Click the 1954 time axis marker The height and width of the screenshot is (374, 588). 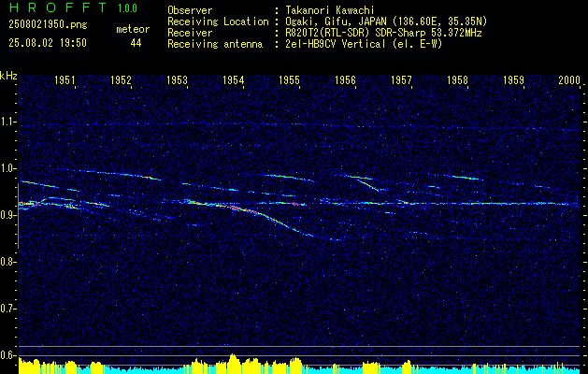click(233, 79)
